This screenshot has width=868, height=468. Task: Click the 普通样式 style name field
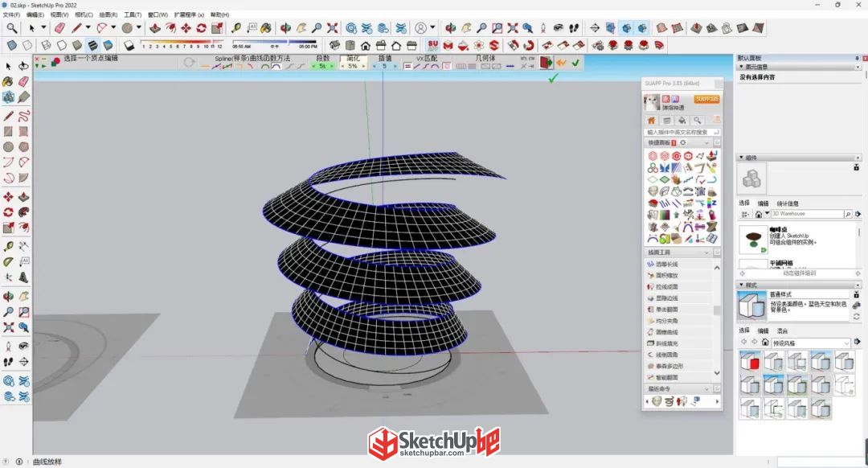click(809, 294)
